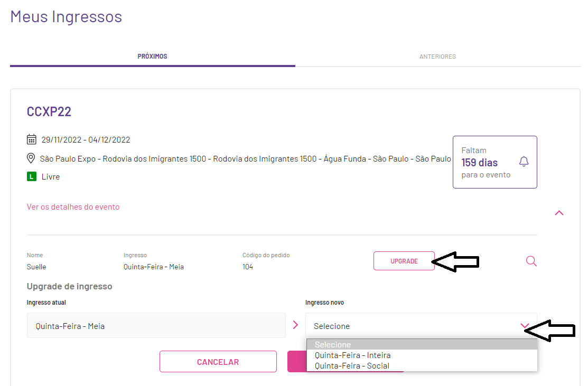Click the São Paulo Expo address text
This screenshot has width=588, height=386.
tap(245, 159)
